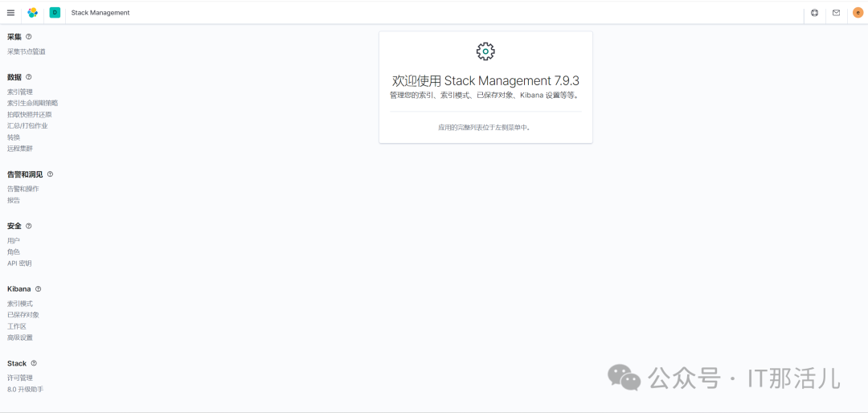Open 许可管理 page
The image size is (868, 413).
[x=20, y=378]
